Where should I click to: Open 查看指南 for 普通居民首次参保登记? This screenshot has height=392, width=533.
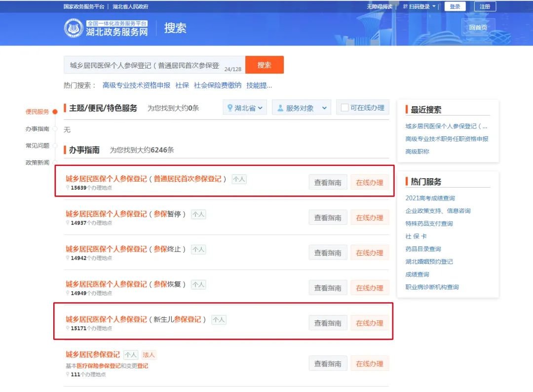(x=328, y=182)
